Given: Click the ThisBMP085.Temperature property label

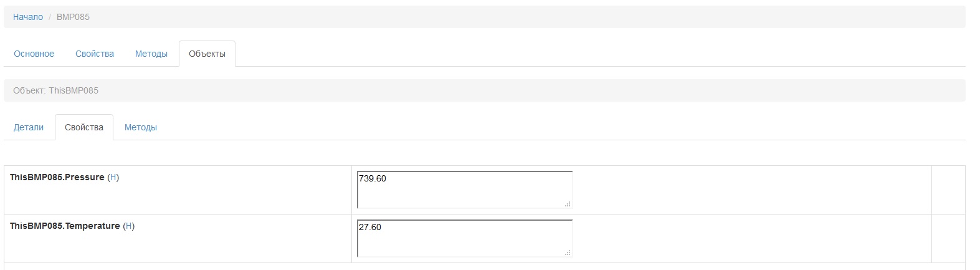Looking at the screenshot, I should coord(65,226).
